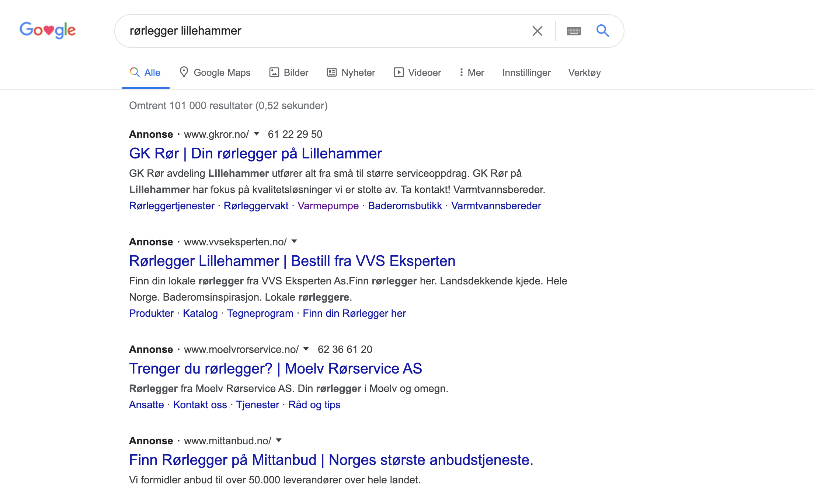Open 'Finn Rørlegger på Mittanbud' result

(331, 460)
